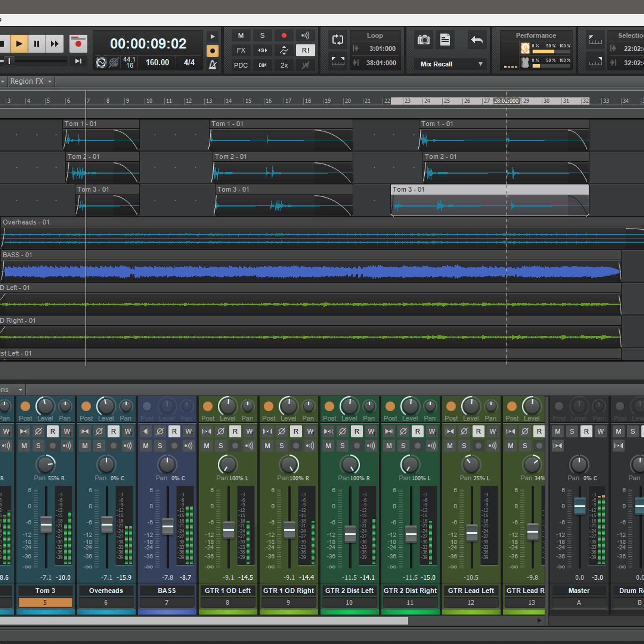Click the 4/4 time signature
Image resolution: width=644 pixels, height=644 pixels.
(189, 62)
